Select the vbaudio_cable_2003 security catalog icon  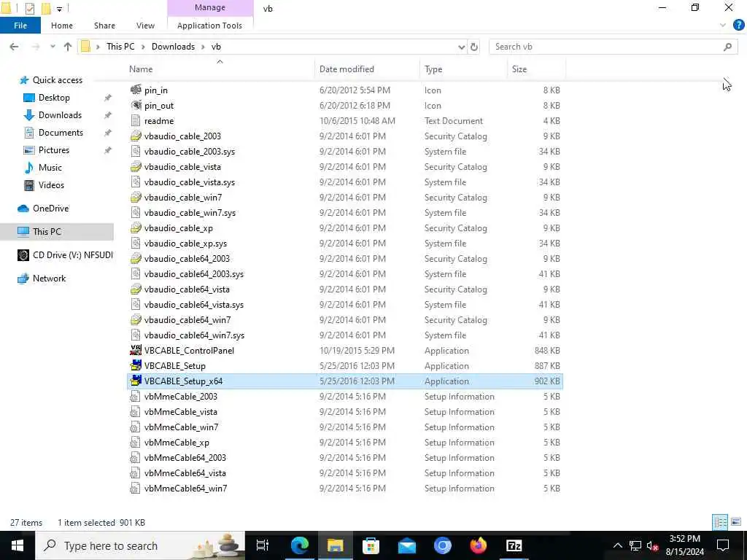136,136
